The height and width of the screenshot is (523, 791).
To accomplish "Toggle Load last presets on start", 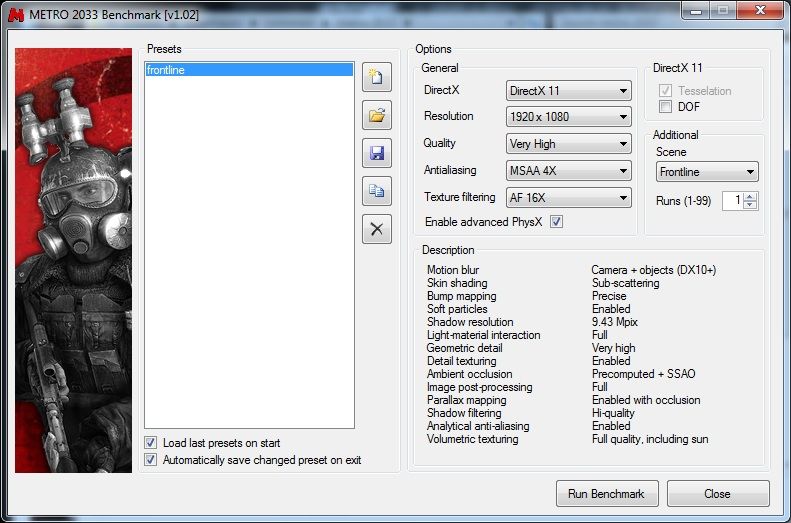I will click(x=150, y=443).
